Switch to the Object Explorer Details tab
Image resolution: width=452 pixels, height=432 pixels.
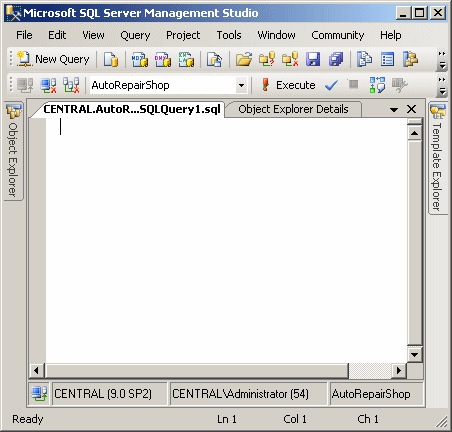point(293,109)
